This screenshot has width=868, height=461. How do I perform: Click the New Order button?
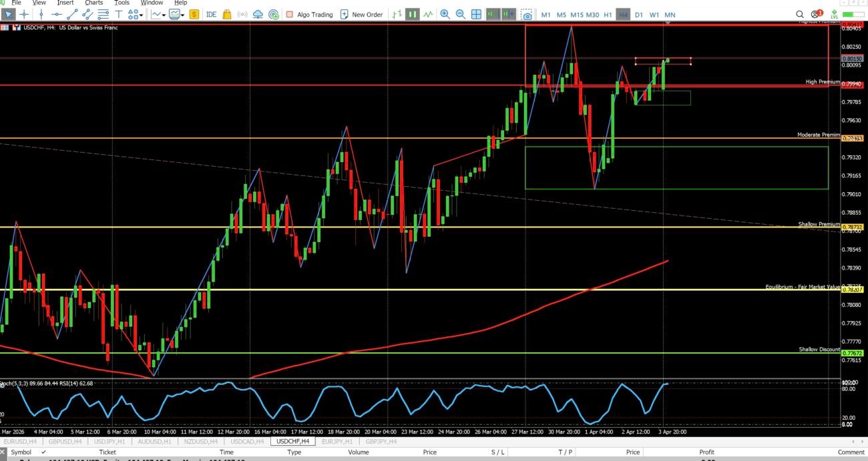(x=361, y=14)
